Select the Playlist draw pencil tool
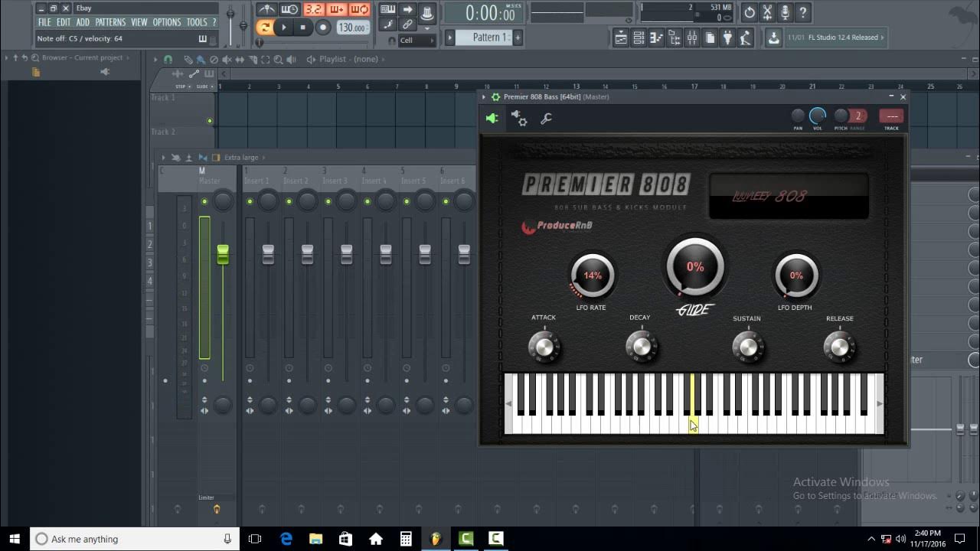This screenshot has width=980, height=551. 188,59
